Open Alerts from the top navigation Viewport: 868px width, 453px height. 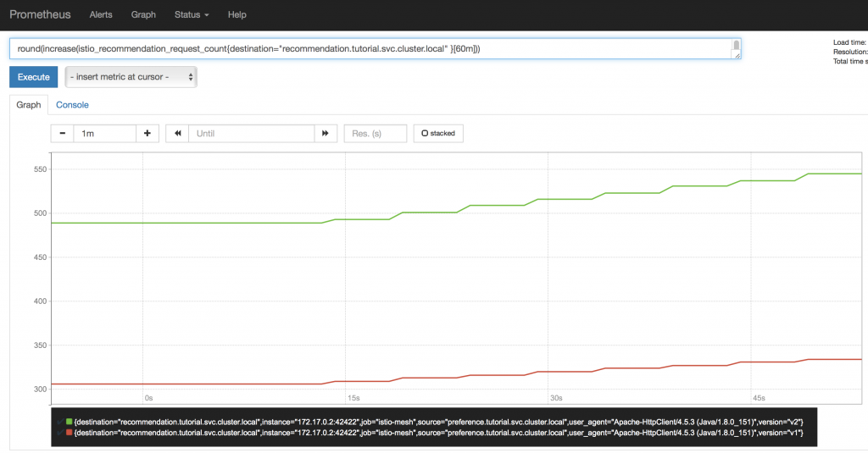101,14
